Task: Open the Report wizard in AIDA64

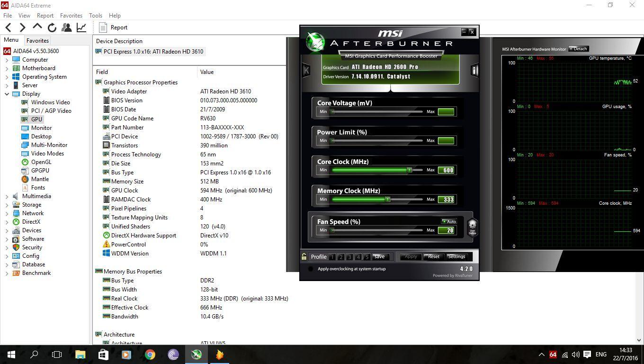Action: tap(112, 27)
